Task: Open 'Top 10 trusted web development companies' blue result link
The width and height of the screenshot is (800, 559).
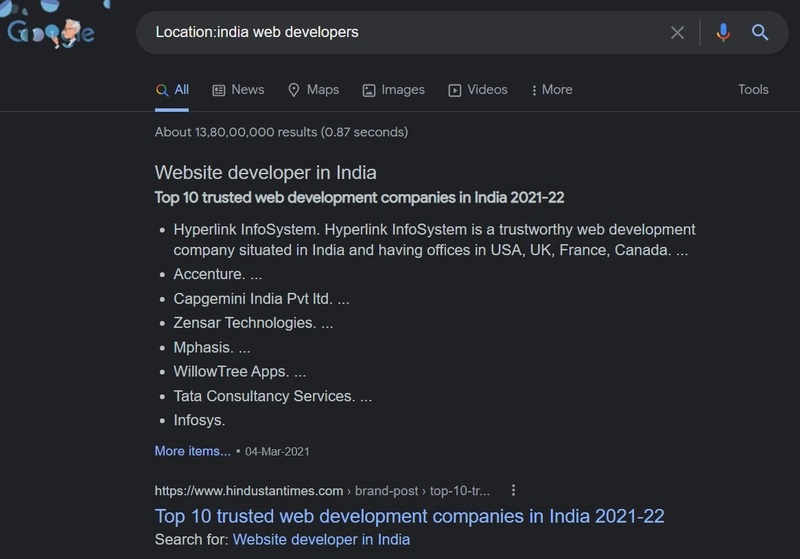Action: (409, 516)
